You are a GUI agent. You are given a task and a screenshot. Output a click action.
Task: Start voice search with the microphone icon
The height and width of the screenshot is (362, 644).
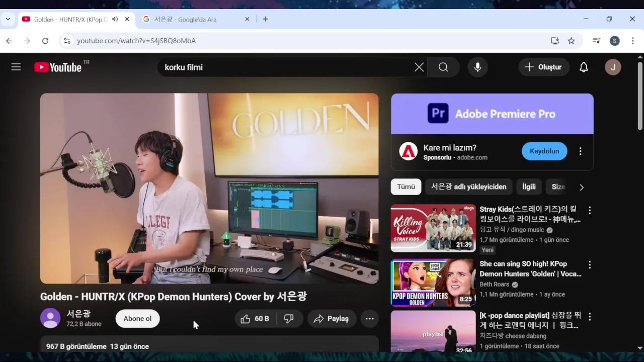(x=477, y=67)
